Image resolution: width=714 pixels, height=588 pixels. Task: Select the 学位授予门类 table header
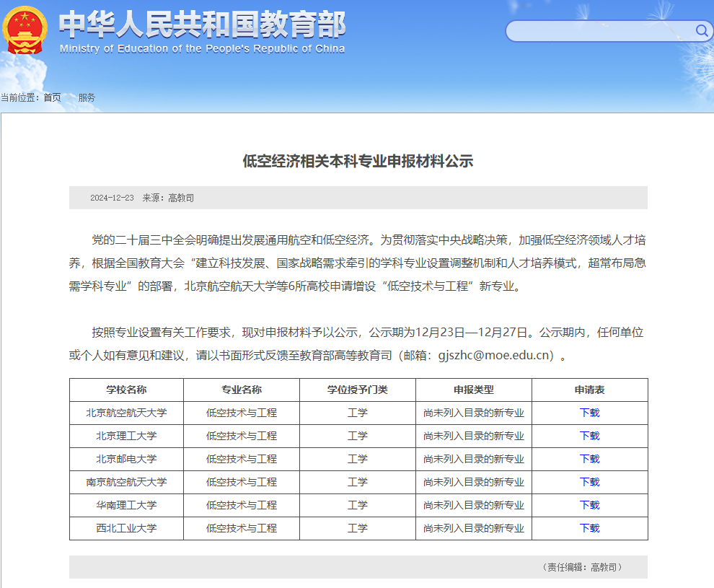(357, 390)
